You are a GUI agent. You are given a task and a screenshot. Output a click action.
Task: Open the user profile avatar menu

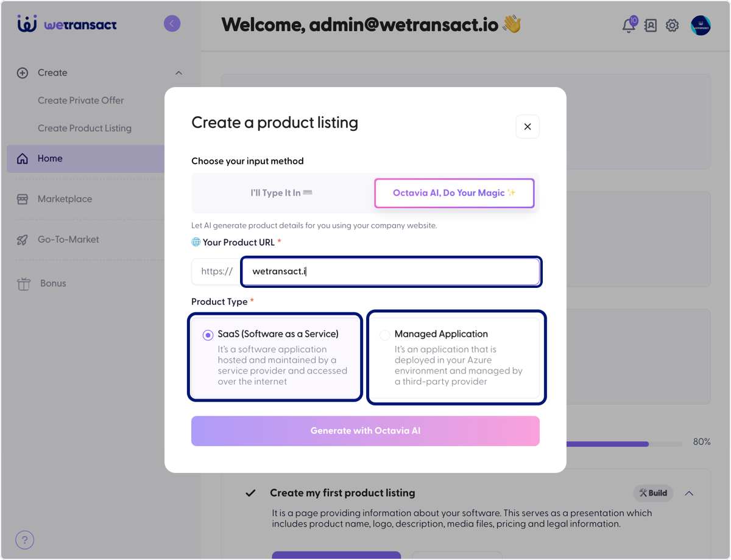(x=701, y=26)
